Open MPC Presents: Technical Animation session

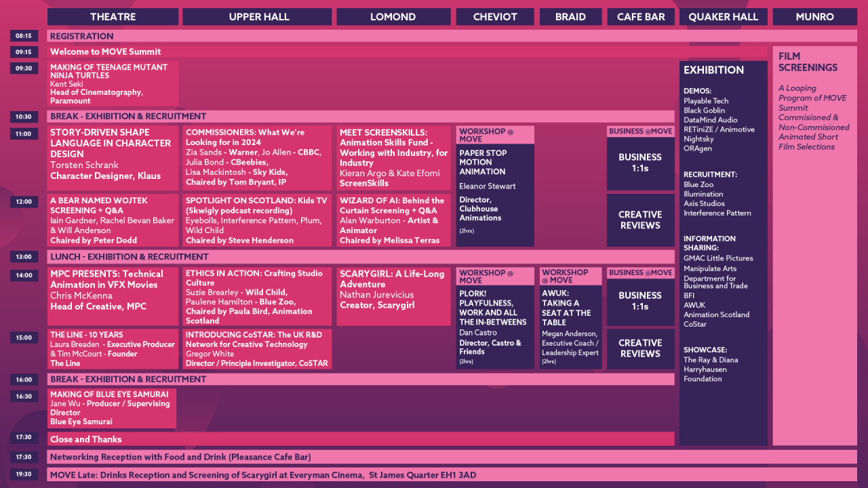point(113,296)
